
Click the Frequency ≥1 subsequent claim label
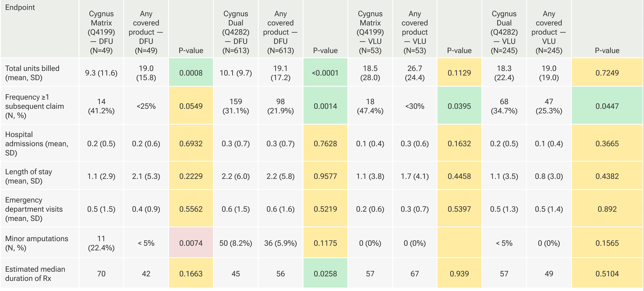tap(35, 106)
